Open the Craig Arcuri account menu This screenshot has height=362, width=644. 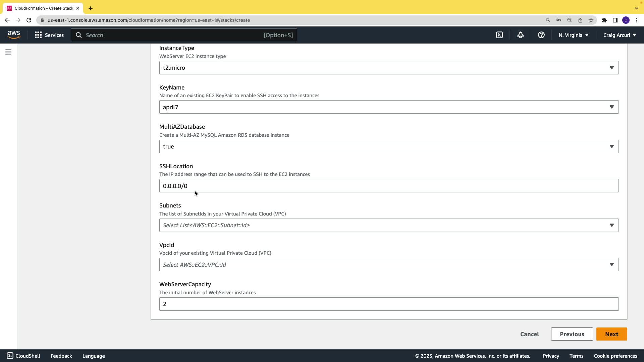point(620,35)
